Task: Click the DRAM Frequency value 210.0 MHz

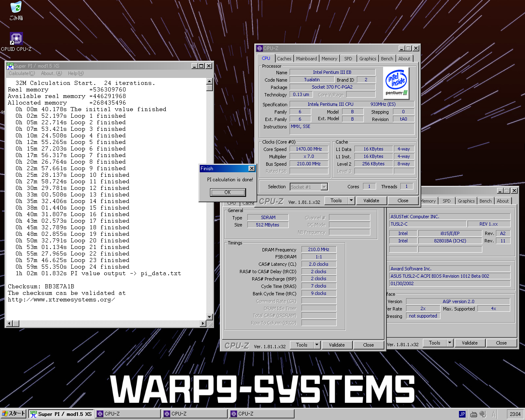Action: click(x=319, y=249)
